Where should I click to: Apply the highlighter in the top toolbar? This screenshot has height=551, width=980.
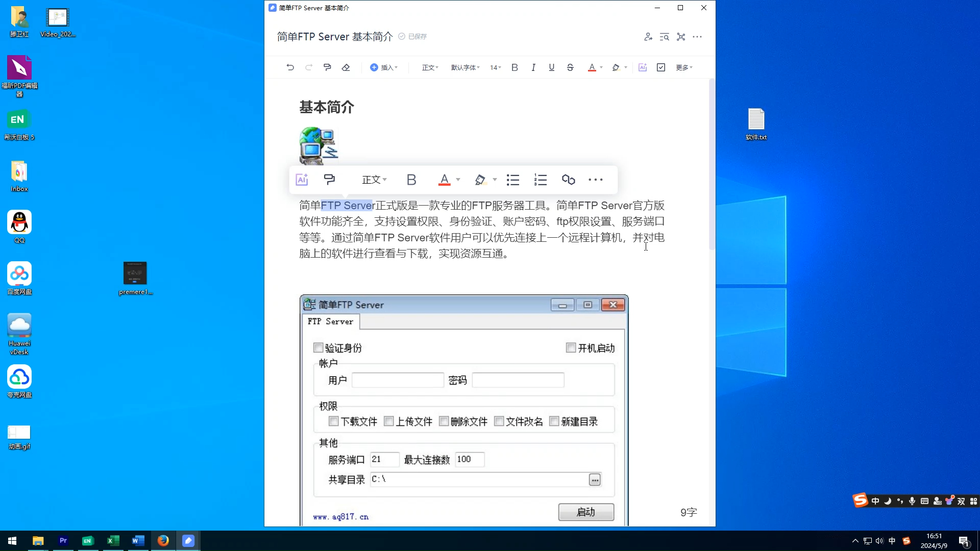[616, 67]
